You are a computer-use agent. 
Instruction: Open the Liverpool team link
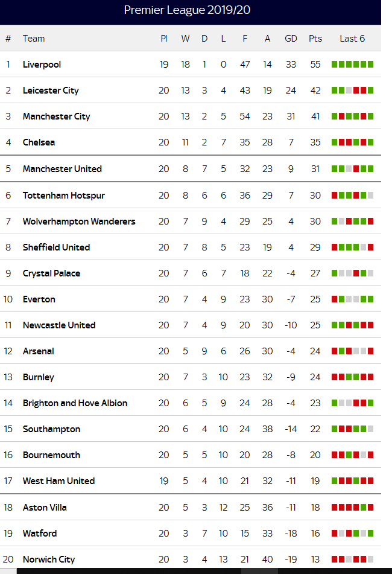click(42, 65)
